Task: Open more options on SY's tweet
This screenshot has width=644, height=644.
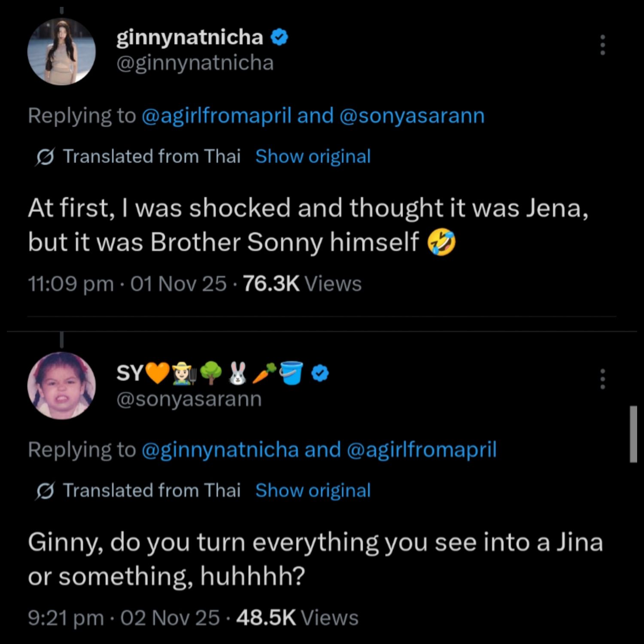Action: (x=603, y=379)
